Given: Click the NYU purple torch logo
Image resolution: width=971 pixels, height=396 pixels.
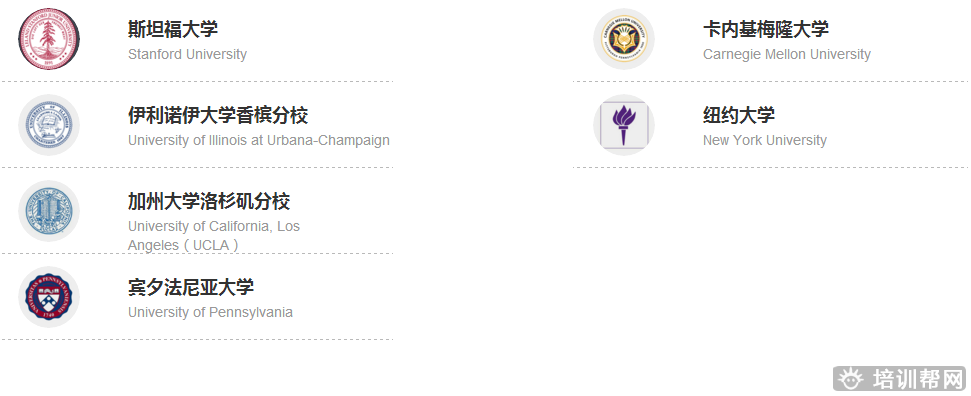Looking at the screenshot, I should tap(624, 125).
